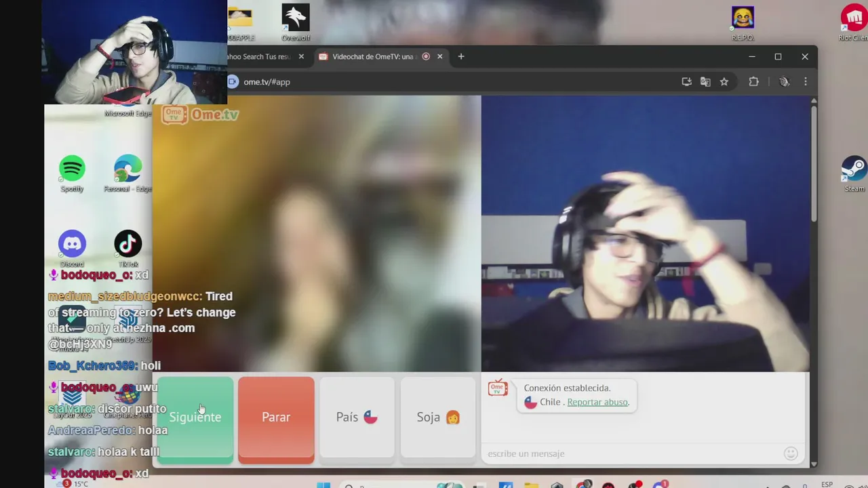The image size is (868, 488).
Task: Open the Chrome three-dot menu
Action: point(806,81)
